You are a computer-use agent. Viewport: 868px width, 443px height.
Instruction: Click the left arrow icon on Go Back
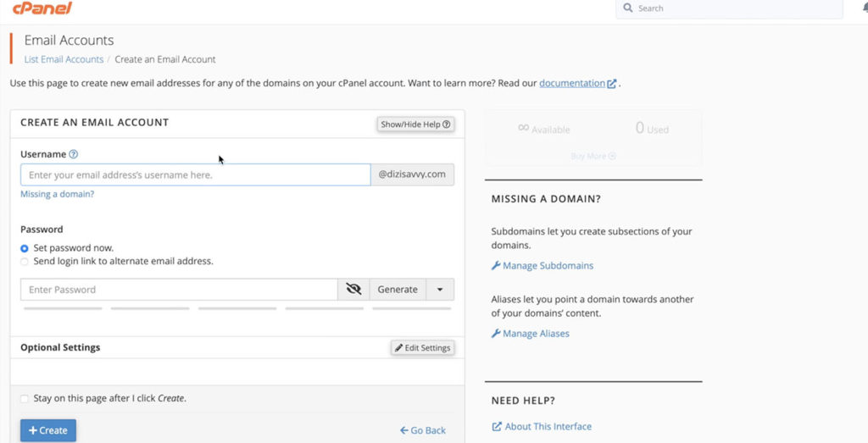[x=404, y=430]
